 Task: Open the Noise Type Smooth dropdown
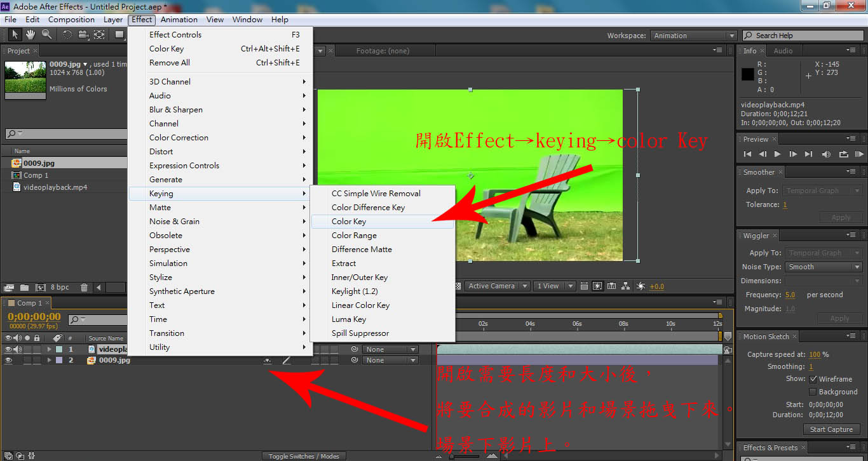pyautogui.click(x=824, y=267)
